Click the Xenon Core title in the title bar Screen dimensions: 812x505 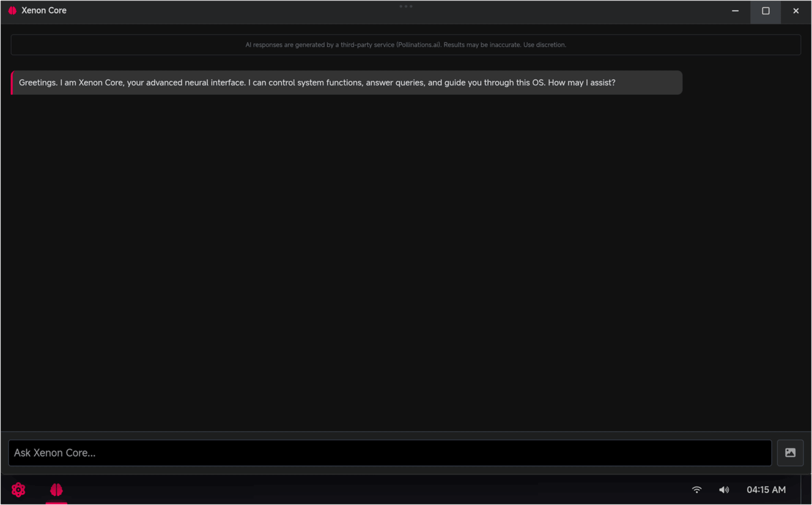pos(44,10)
